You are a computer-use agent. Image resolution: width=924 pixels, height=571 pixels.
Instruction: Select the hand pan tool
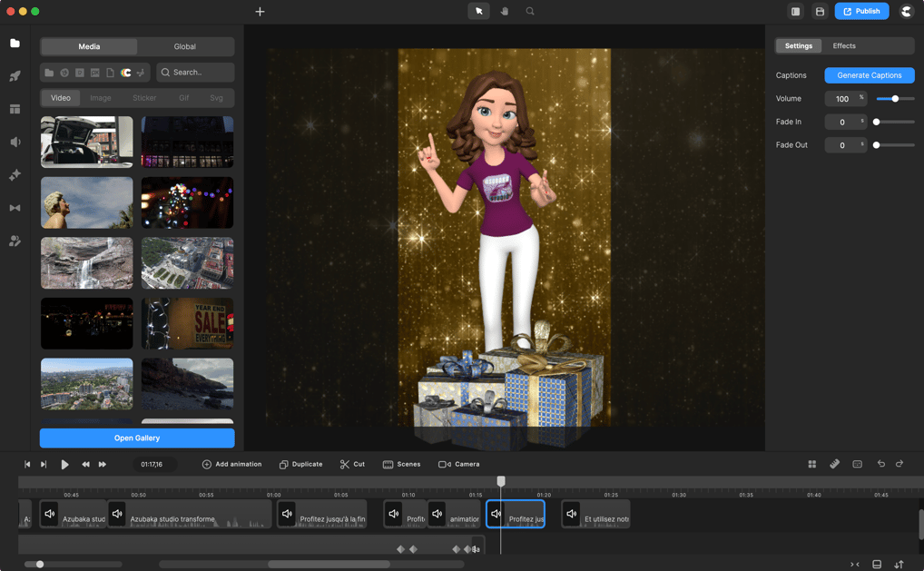[x=505, y=12]
